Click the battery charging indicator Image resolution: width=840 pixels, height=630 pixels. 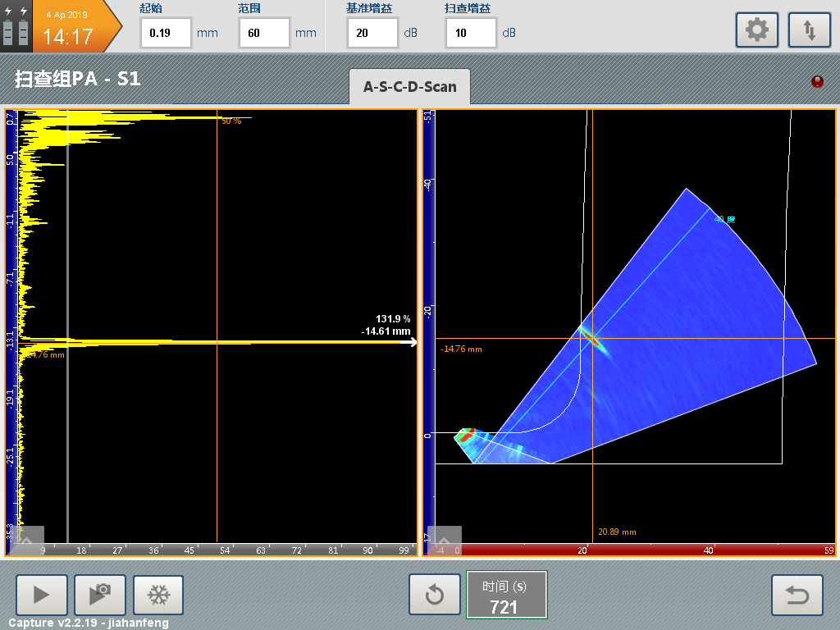[x=16, y=25]
